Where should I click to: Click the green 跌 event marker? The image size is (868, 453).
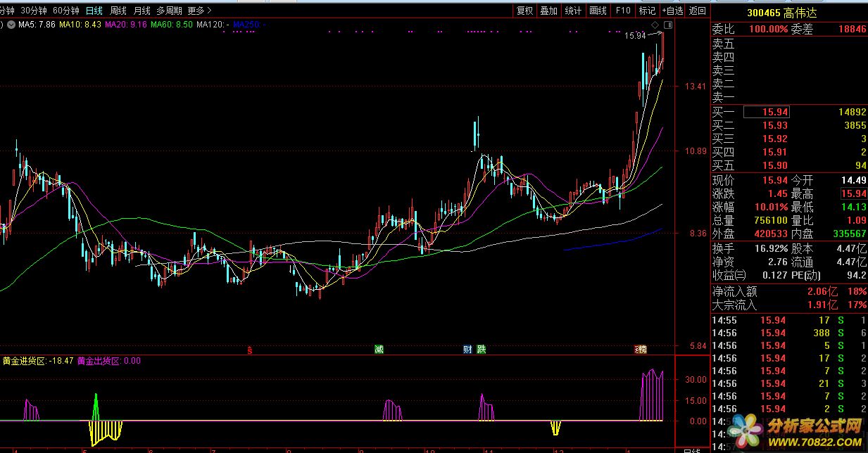click(482, 349)
